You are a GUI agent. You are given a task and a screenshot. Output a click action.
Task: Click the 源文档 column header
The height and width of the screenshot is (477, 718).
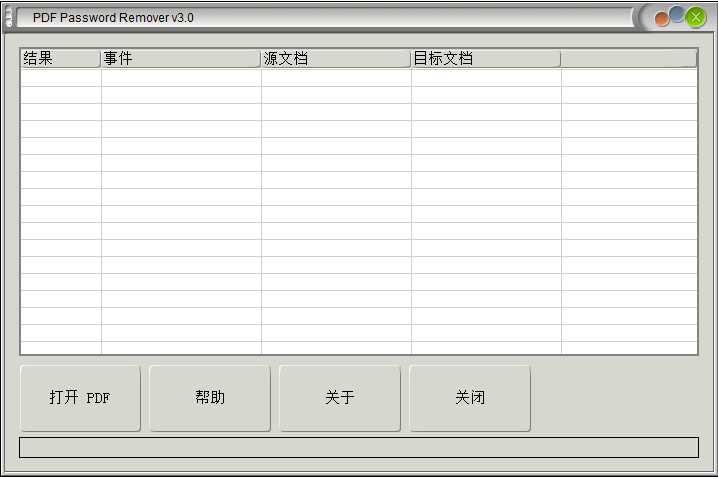pos(336,59)
